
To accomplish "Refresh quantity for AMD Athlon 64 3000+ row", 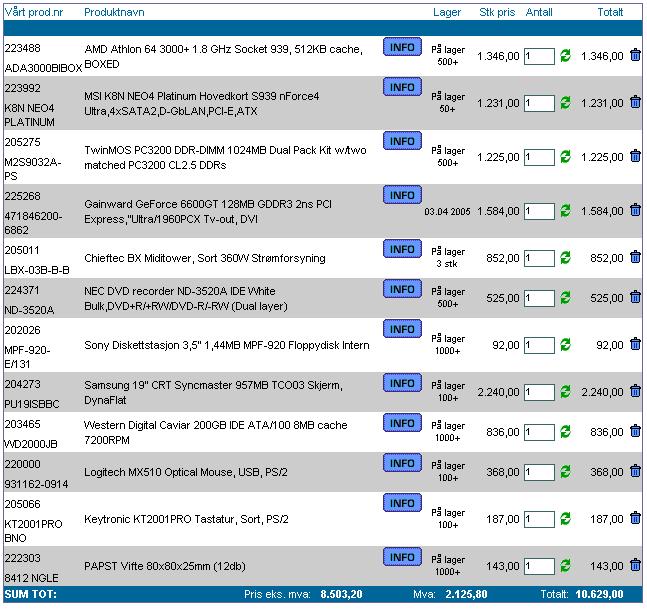I will coord(565,56).
